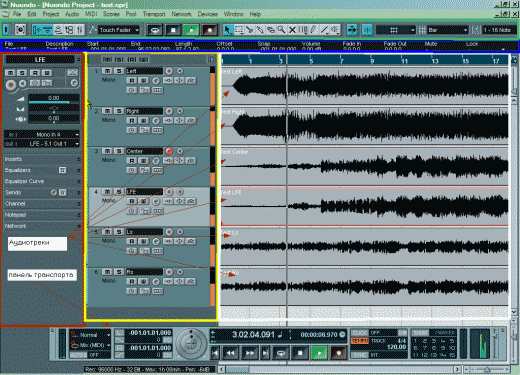The image size is (520, 375).
Task: Click the transport jog wheel
Action: point(191,343)
